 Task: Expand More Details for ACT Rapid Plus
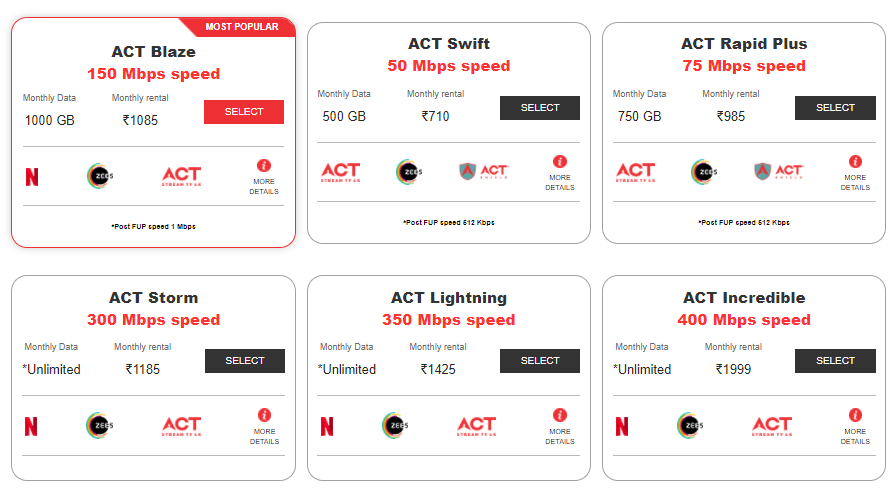click(x=855, y=173)
